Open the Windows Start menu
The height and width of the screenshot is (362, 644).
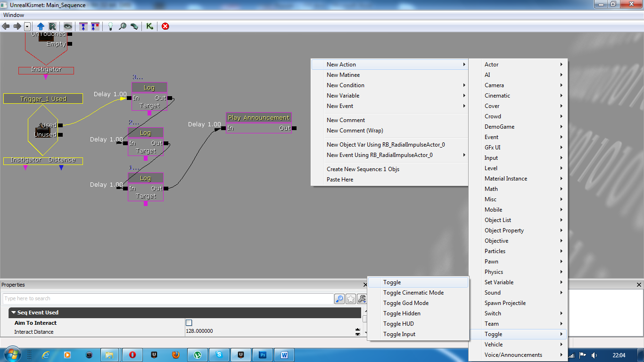pos(12,354)
